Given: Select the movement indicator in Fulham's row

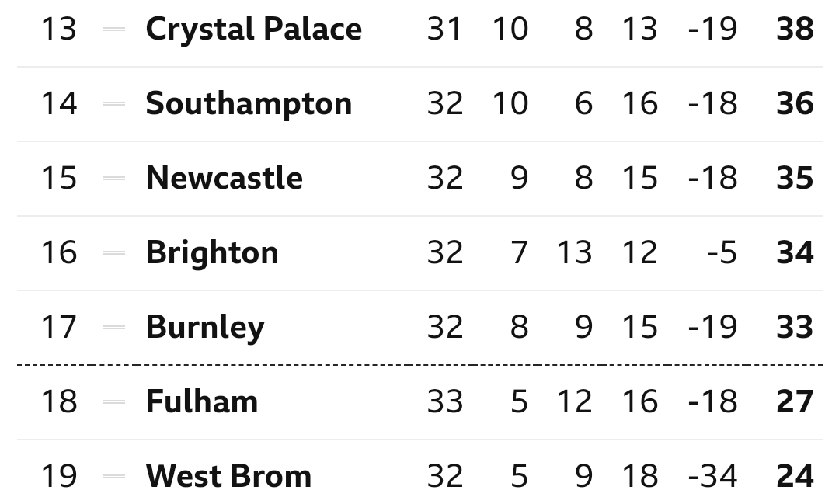Looking at the screenshot, I should pyautogui.click(x=114, y=402).
